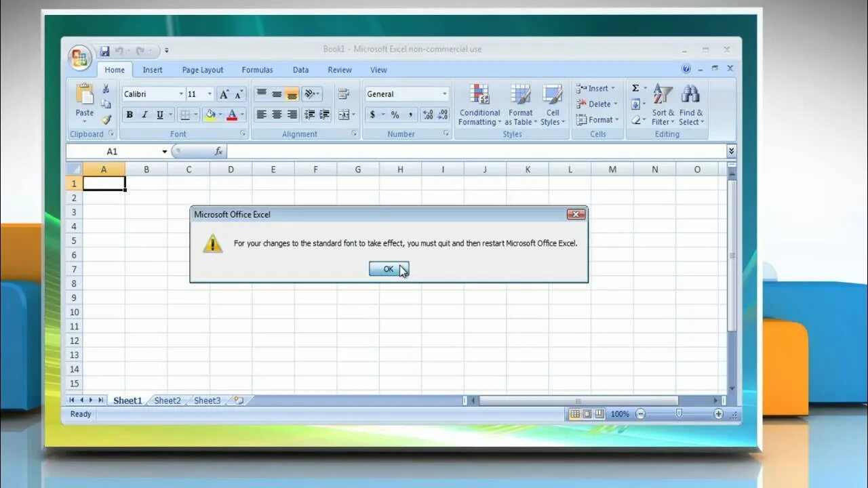Open Format as Table gallery
Screen dimensions: 868x488
point(520,104)
